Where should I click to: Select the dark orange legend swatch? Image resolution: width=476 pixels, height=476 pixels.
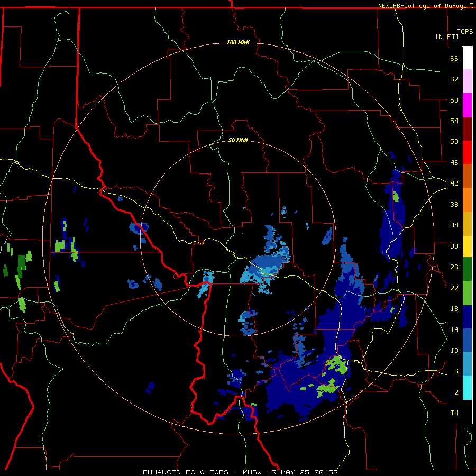[x=467, y=176]
